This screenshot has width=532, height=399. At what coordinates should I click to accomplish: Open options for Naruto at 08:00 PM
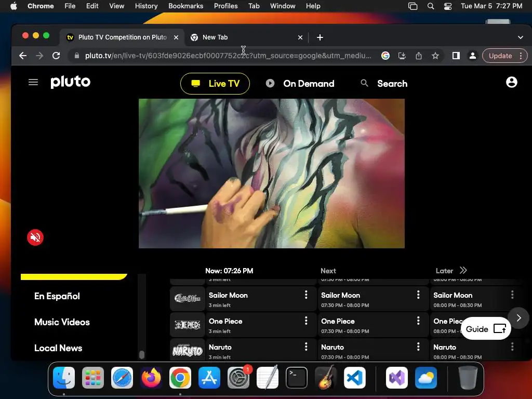(512, 347)
